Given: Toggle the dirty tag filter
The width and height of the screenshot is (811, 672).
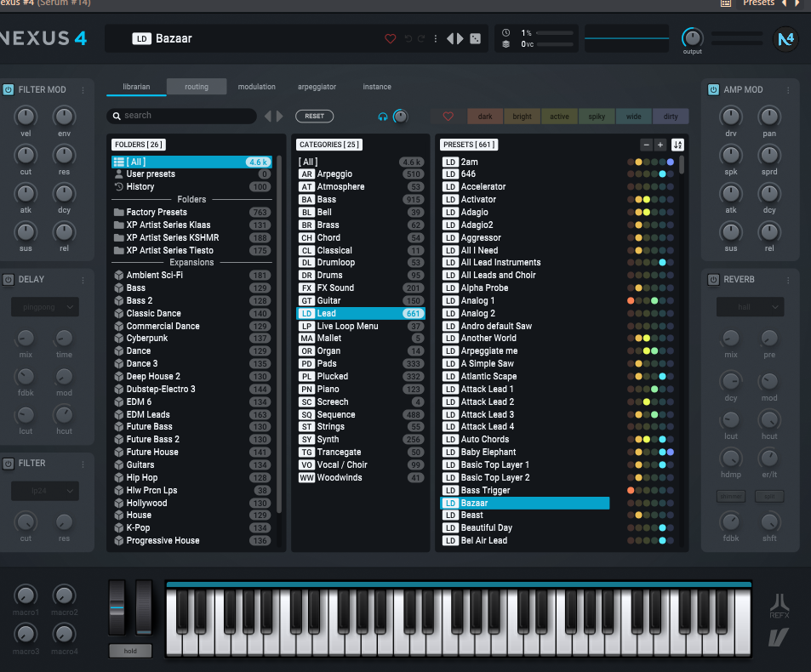Looking at the screenshot, I should tap(671, 117).
